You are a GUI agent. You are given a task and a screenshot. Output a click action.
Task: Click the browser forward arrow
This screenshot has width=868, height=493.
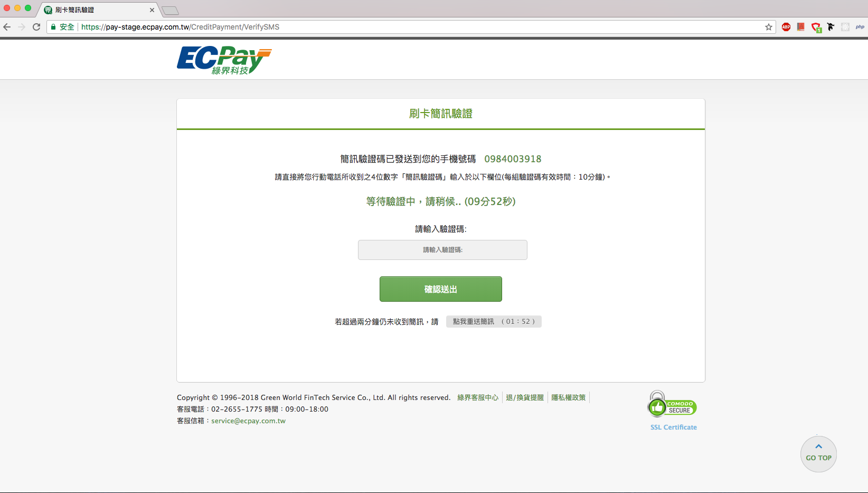(22, 27)
